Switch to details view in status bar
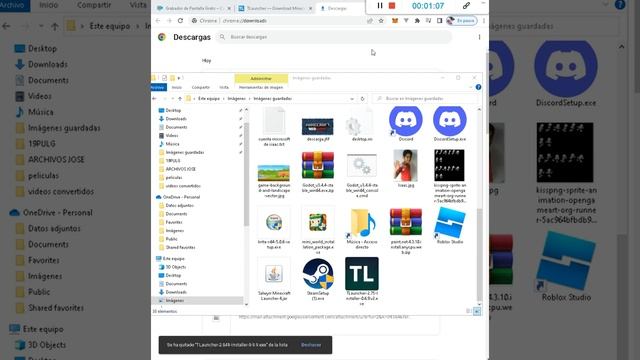Viewport: 640px width, 360px height. 469,311
